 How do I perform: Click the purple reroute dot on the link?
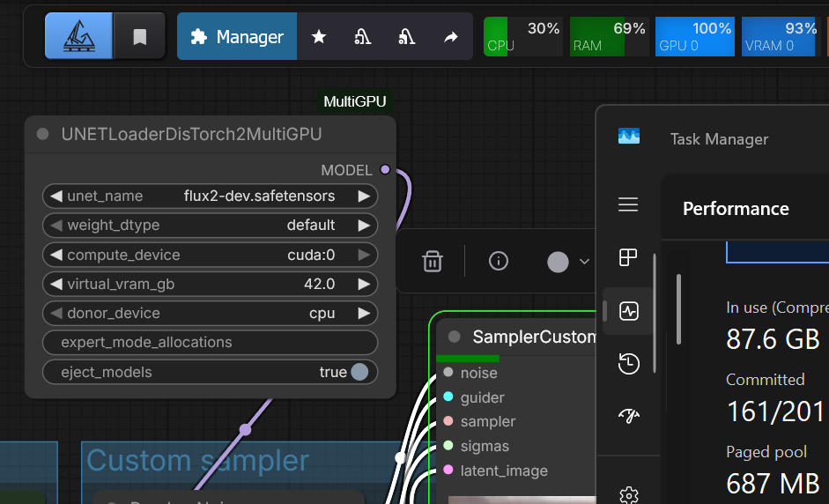pyautogui.click(x=245, y=429)
